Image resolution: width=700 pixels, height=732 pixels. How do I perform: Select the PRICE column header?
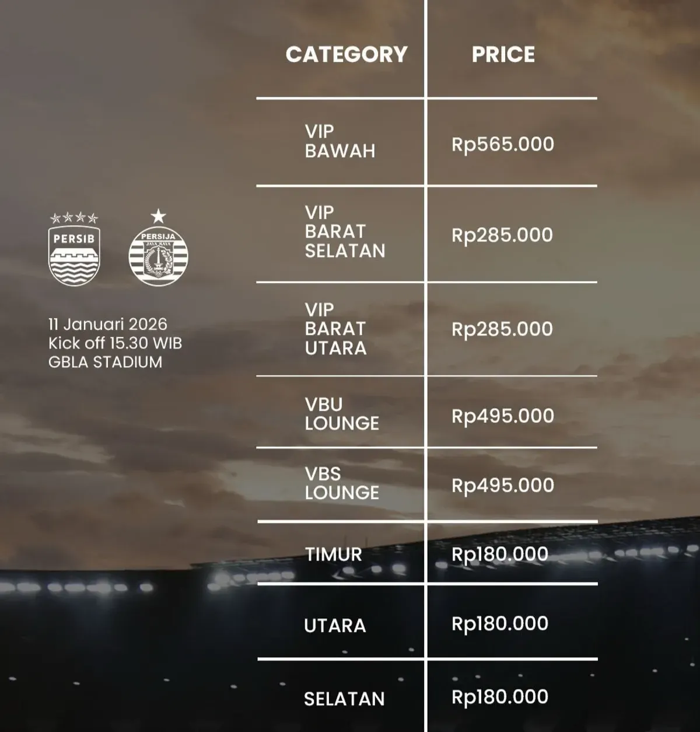(503, 54)
